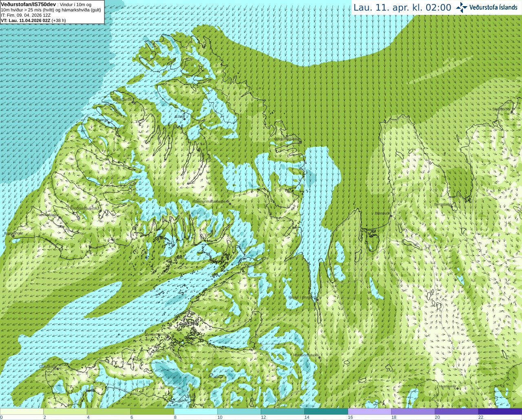The height and width of the screenshot is (420, 522).
Task: Select the Gufuskálar station marker
Action: click(x=58, y=369)
